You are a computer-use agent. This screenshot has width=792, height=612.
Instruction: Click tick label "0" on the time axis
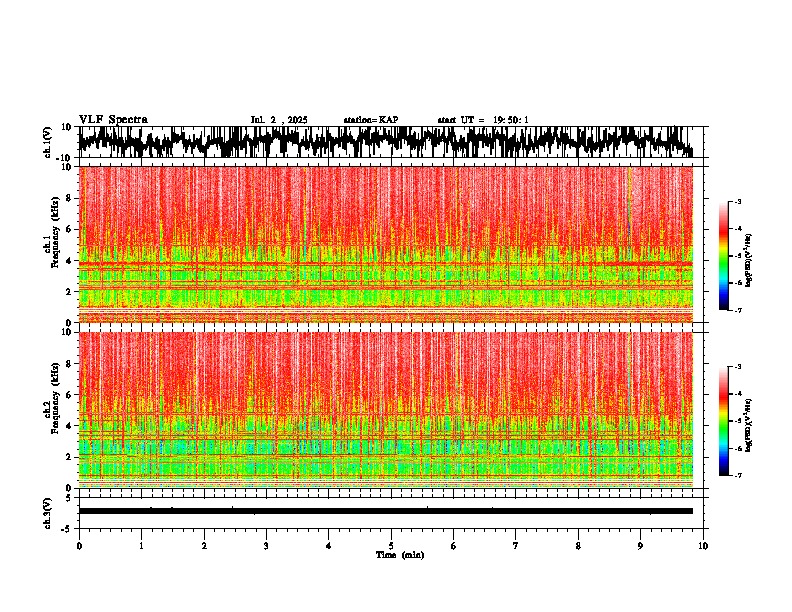click(79, 546)
